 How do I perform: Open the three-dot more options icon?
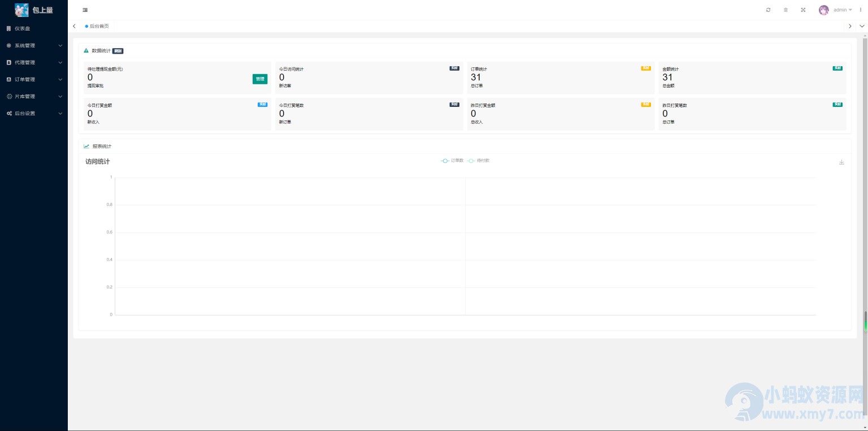[861, 10]
